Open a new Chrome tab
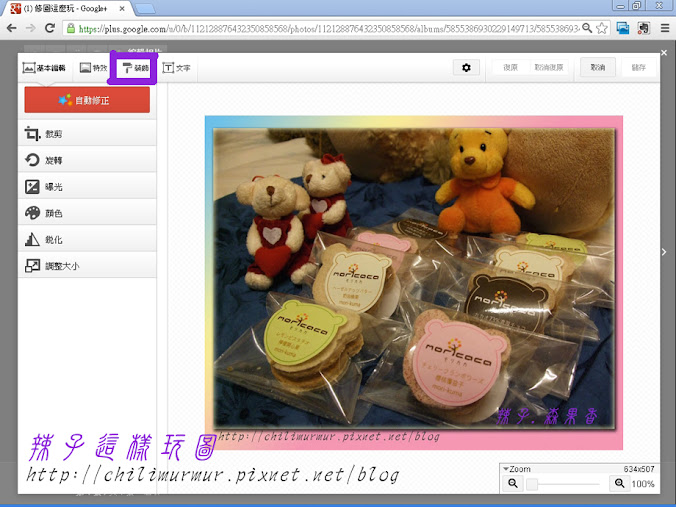 point(145,8)
